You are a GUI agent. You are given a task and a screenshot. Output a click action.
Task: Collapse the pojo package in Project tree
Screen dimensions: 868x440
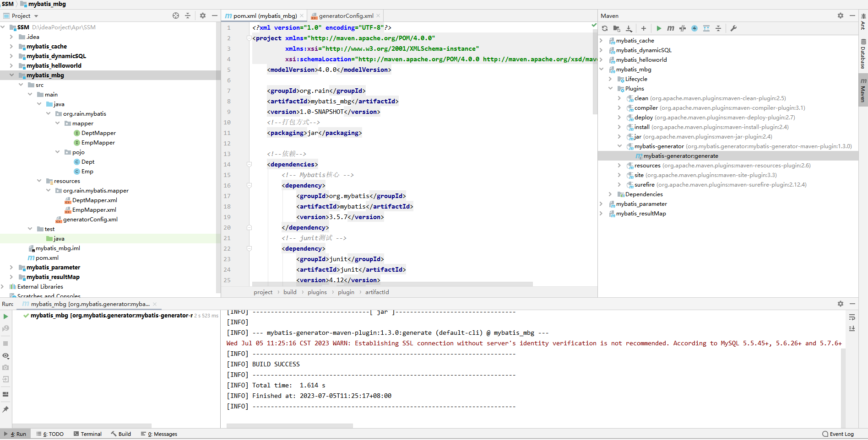click(57, 152)
